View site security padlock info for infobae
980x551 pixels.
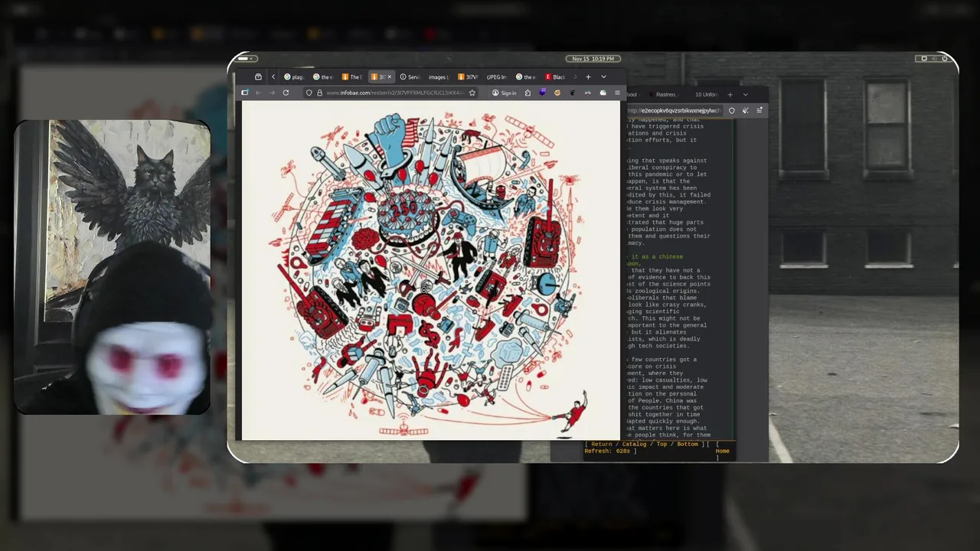coord(320,93)
